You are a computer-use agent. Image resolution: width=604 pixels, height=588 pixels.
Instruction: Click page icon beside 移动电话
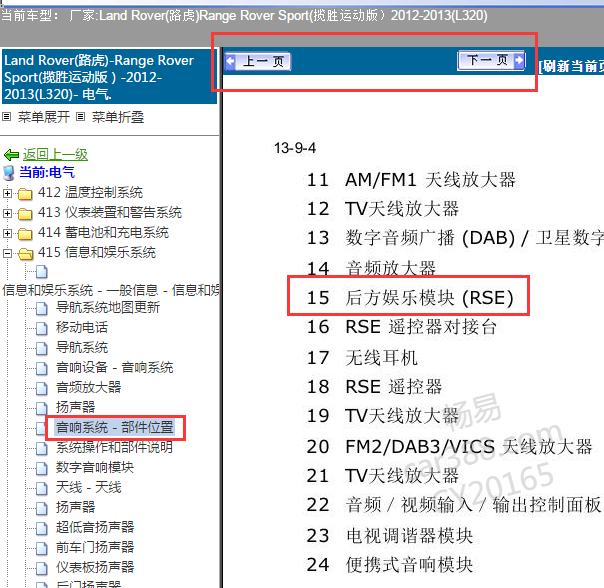42,328
